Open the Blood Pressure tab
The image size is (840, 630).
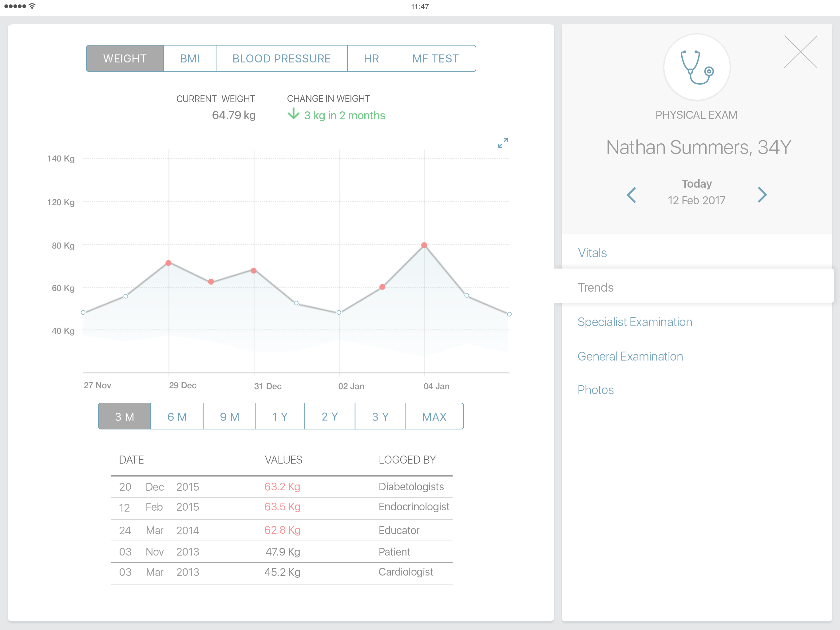click(281, 58)
